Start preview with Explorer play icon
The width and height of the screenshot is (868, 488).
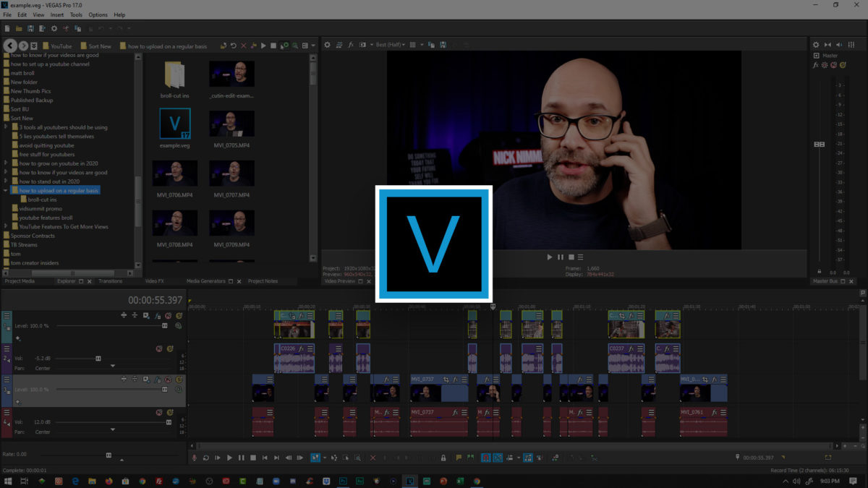[x=263, y=46]
